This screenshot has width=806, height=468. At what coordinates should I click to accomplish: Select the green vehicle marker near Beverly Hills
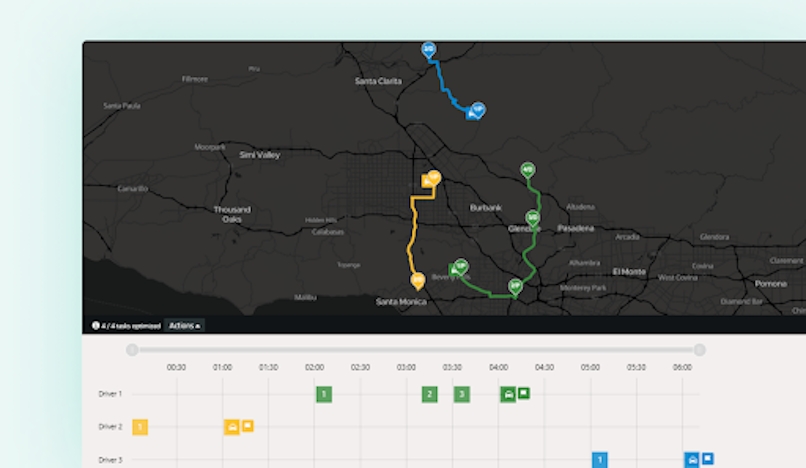click(x=454, y=270)
